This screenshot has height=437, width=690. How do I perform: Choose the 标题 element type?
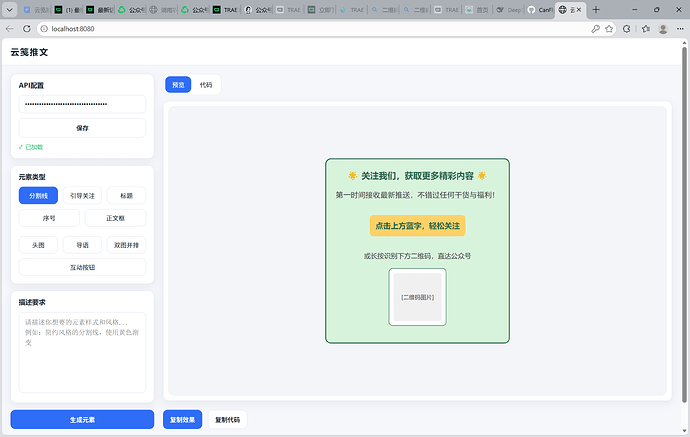[x=126, y=196]
